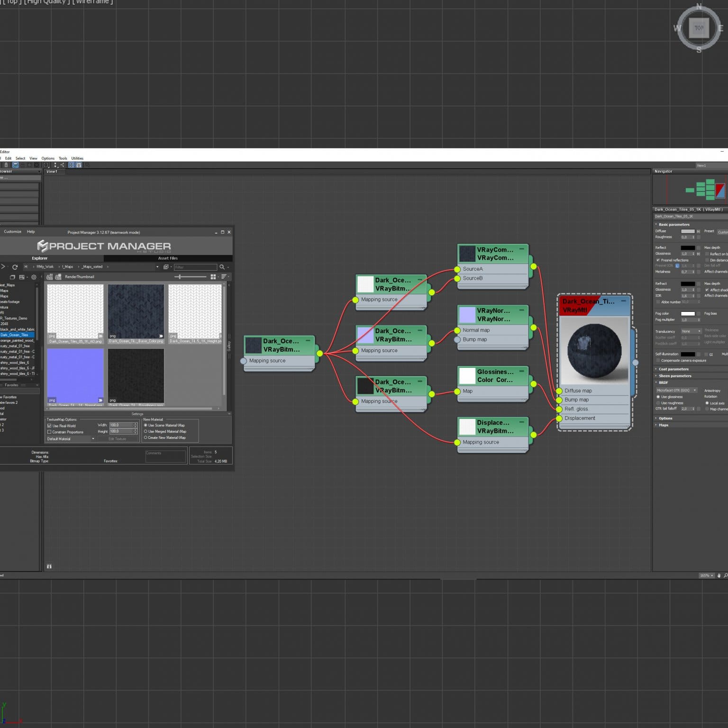
Task: Select the delete trash icon in Material Editor toolbar
Action: coord(6,165)
